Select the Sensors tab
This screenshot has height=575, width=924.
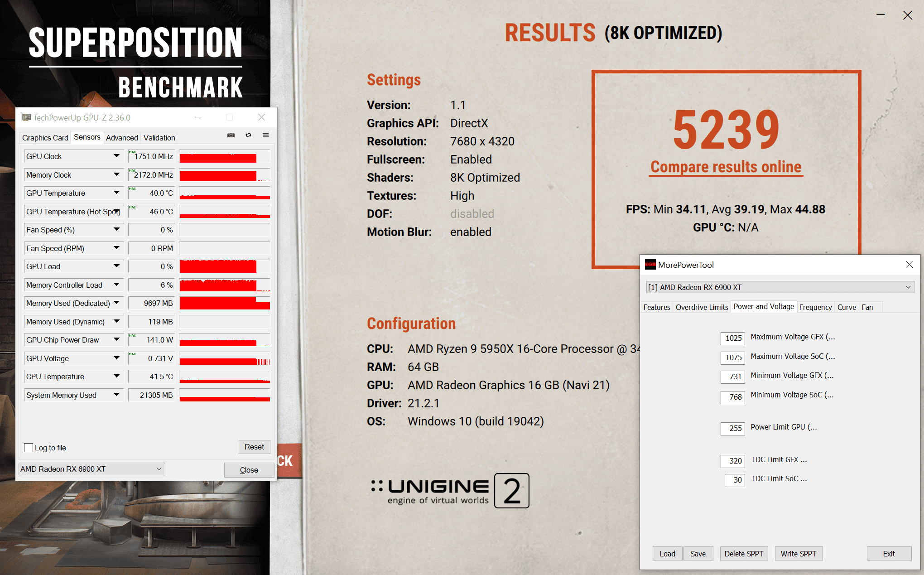pos(87,137)
